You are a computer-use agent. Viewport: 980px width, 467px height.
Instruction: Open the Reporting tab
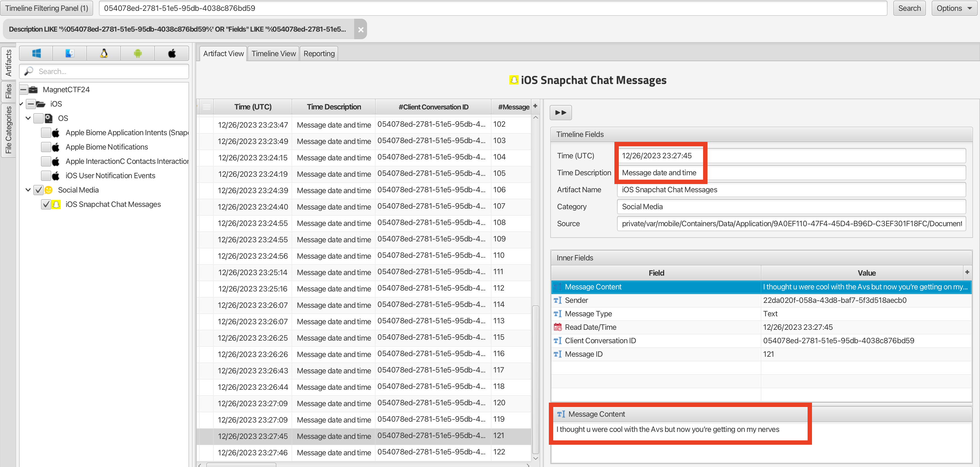pos(319,54)
